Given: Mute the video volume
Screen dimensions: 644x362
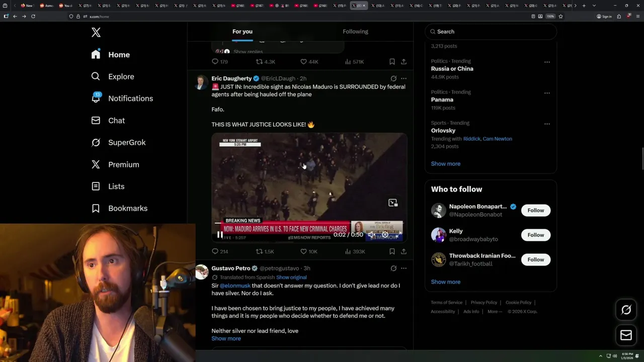Looking at the screenshot, I should click(371, 235).
